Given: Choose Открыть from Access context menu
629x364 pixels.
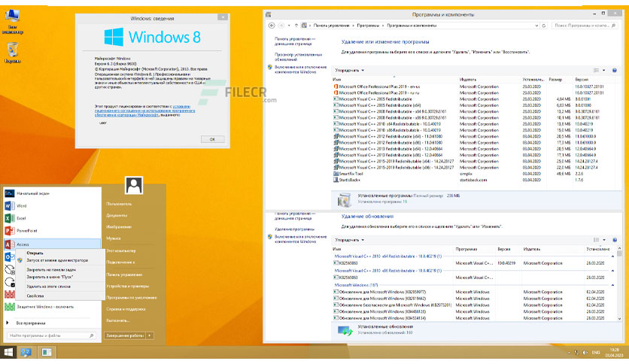Looking at the screenshot, I should click(x=60, y=253).
